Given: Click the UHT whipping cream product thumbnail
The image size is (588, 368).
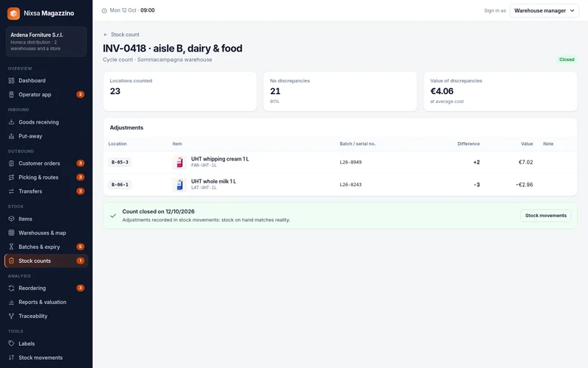Looking at the screenshot, I should (179, 162).
